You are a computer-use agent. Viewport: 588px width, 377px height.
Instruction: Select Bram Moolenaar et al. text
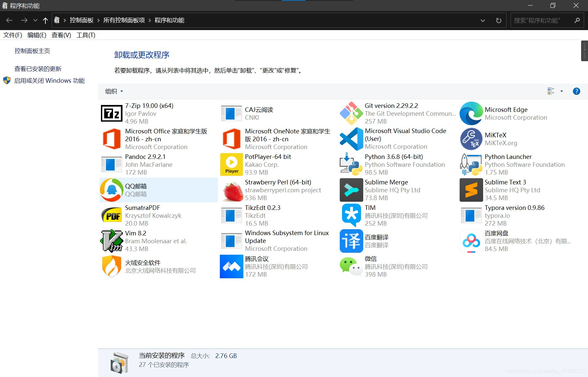point(156,241)
